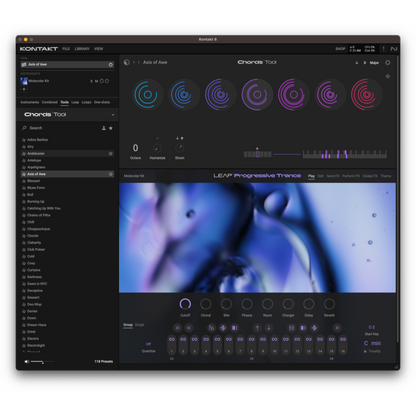Favorite the Axis of Awe preset star
416x416 pixels.
[111, 174]
